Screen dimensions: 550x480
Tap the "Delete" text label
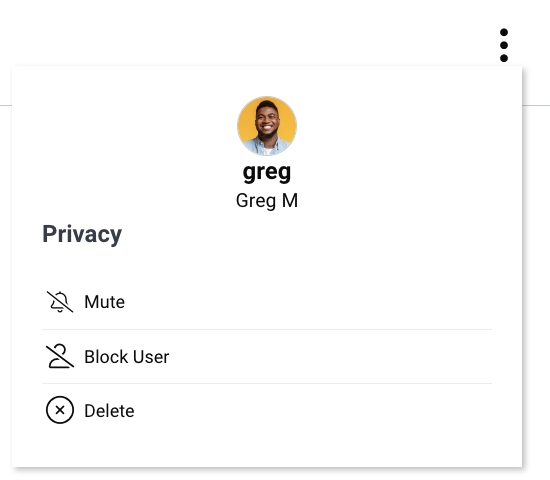point(109,411)
